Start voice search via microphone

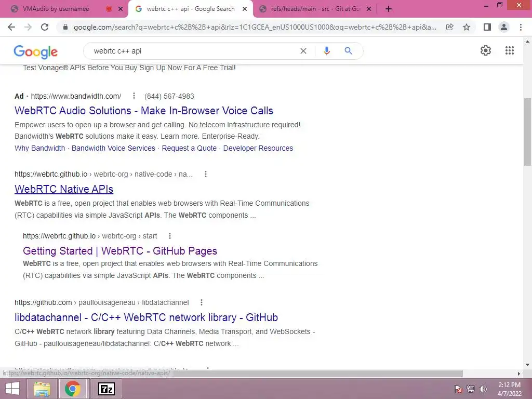tap(326, 51)
